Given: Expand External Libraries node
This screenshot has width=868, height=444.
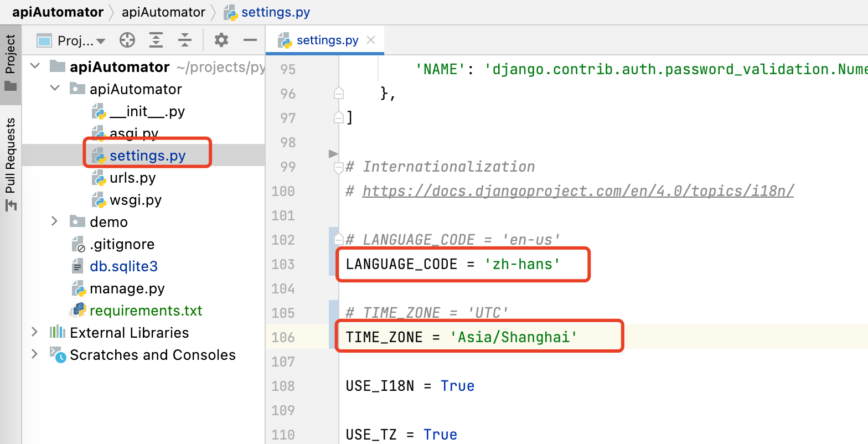Looking at the screenshot, I should tap(35, 332).
